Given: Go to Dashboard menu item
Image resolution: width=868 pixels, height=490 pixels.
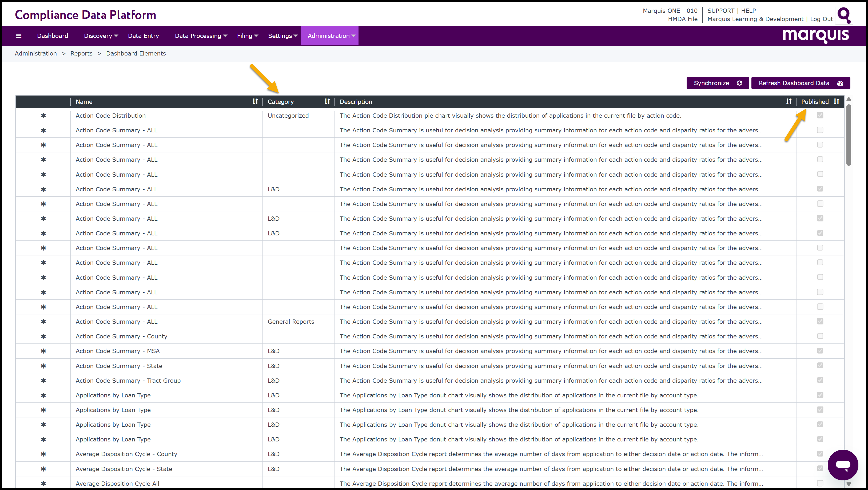Looking at the screenshot, I should point(53,36).
